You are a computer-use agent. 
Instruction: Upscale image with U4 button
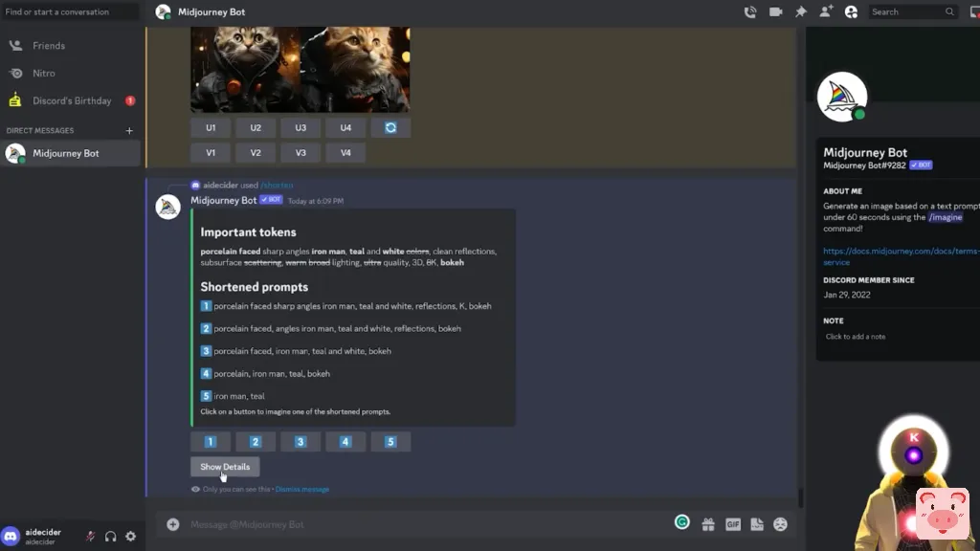coord(345,127)
